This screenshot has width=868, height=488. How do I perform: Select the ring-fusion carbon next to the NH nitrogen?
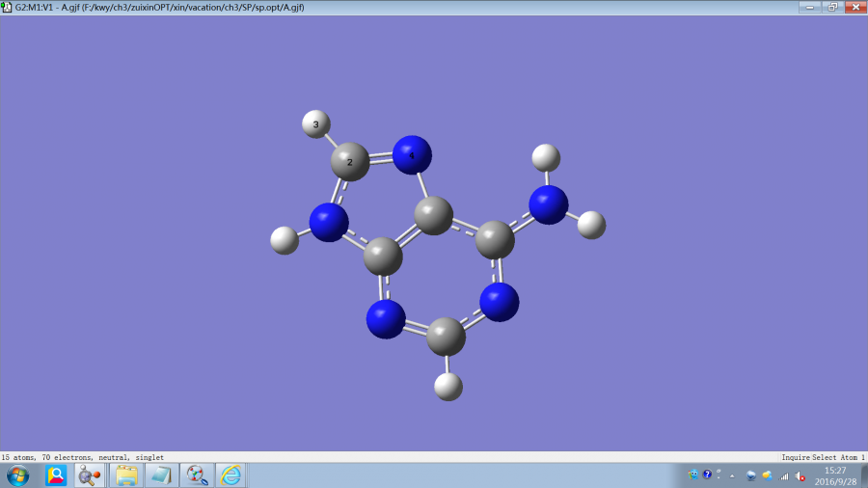[383, 257]
